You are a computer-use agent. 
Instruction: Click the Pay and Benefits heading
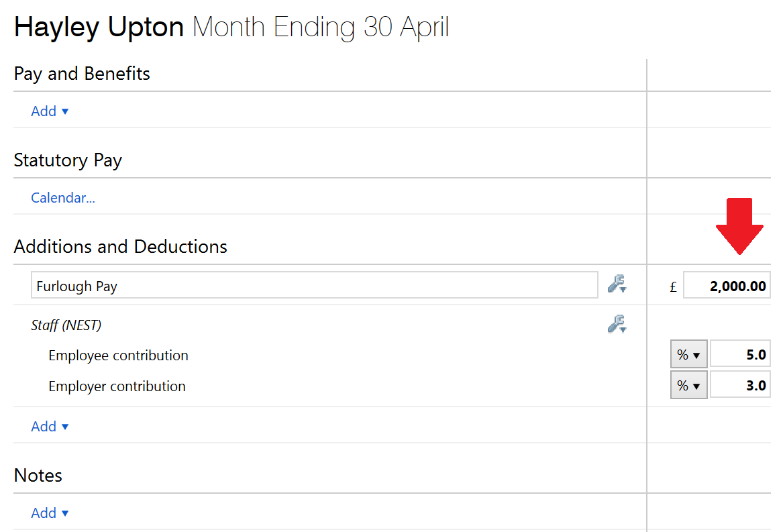click(82, 73)
